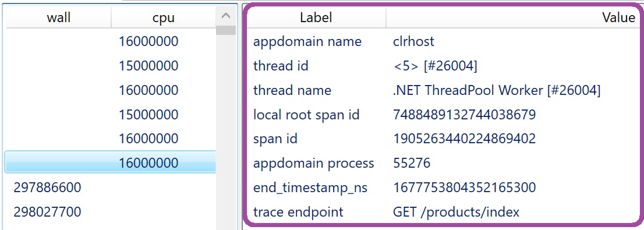Select the 297886600 wall row
Image resolution: width=644 pixels, height=230 pixels.
coord(110,187)
